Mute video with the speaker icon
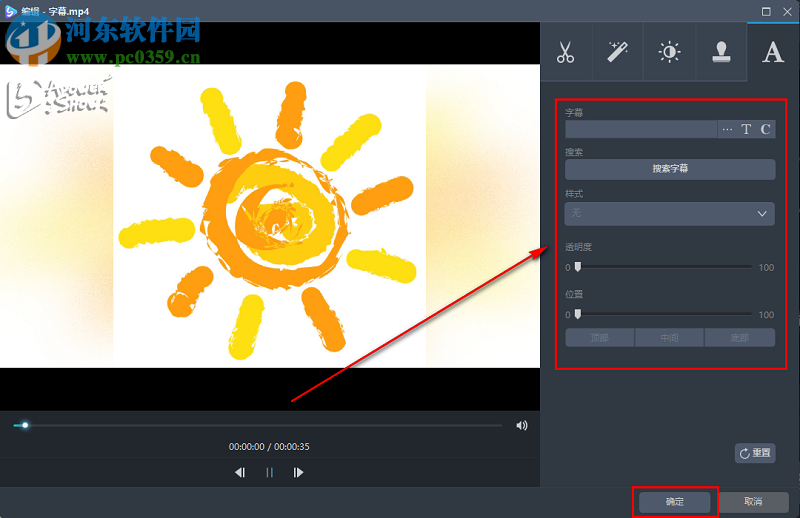This screenshot has width=800, height=518. point(521,425)
